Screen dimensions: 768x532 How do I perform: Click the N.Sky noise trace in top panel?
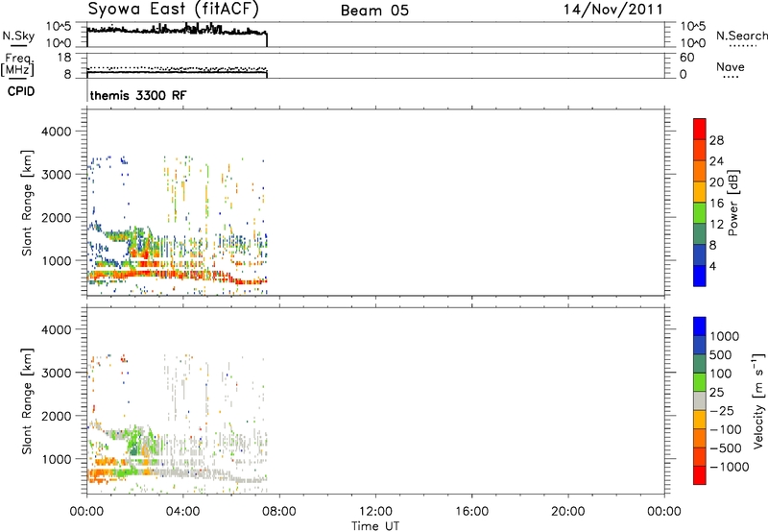(177, 31)
